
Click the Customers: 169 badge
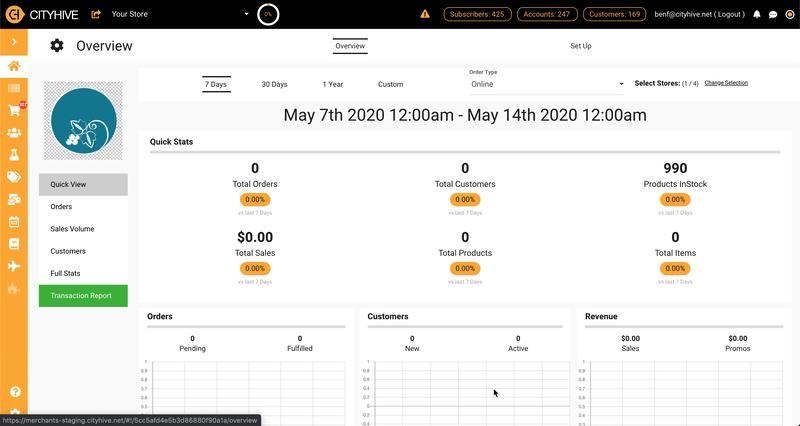[614, 14]
